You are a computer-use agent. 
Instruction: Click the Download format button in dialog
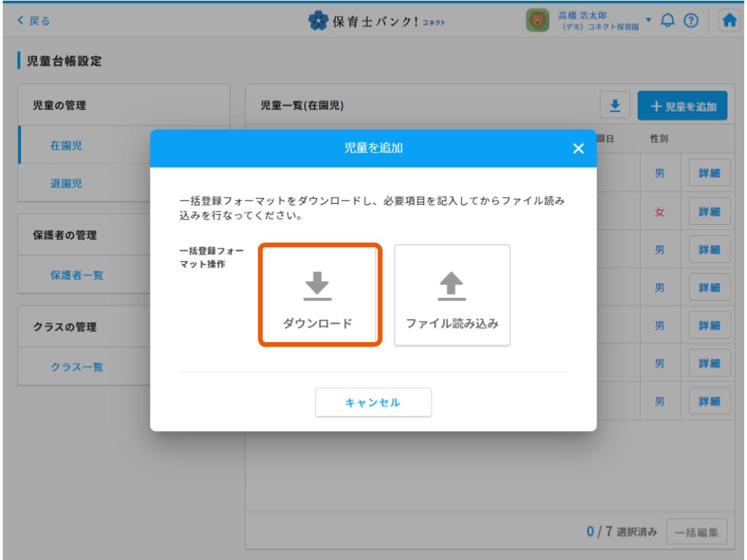coord(317,295)
